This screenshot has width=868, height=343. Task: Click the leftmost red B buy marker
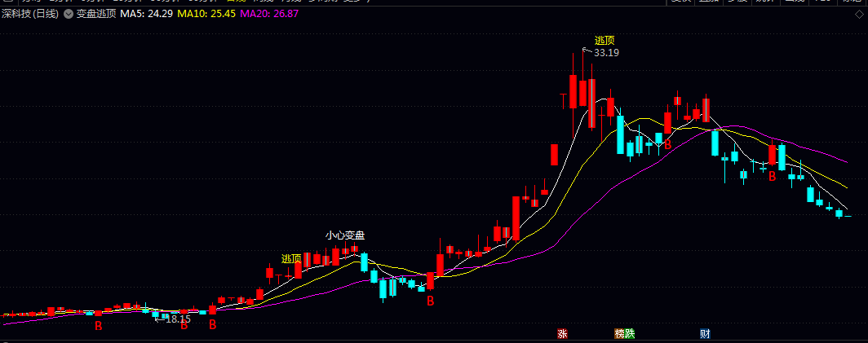99,326
